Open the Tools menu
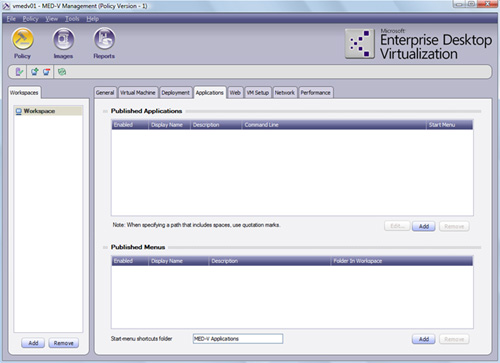 [72, 19]
